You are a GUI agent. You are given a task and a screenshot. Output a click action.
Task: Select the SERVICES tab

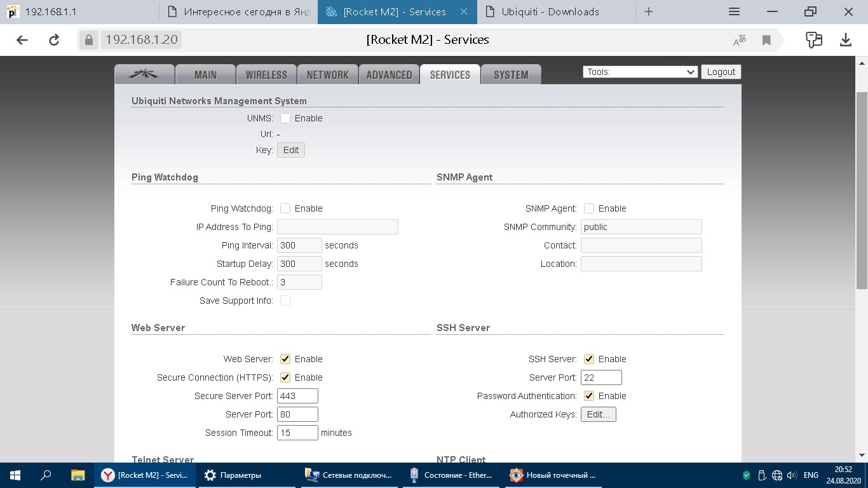coord(450,74)
